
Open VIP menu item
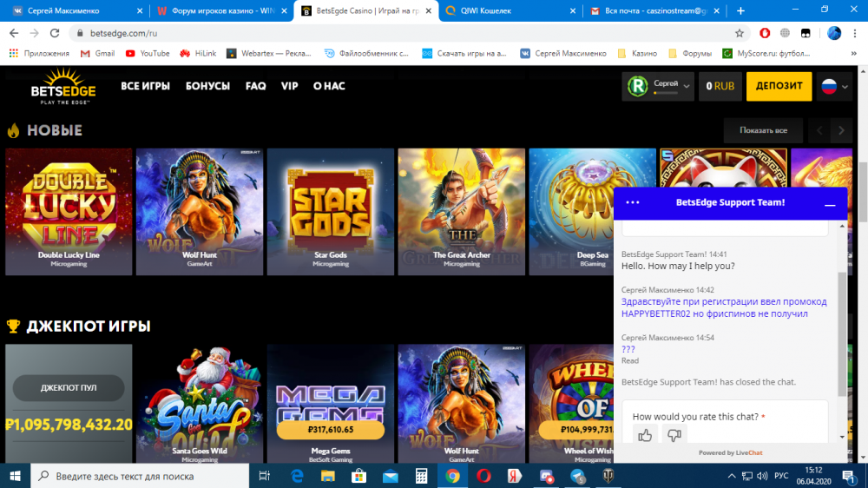(290, 86)
